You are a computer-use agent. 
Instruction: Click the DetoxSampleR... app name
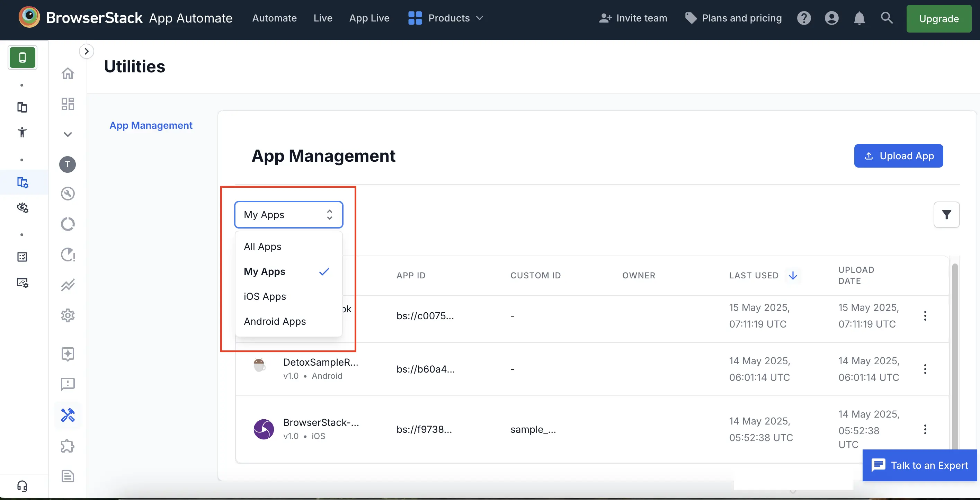321,362
